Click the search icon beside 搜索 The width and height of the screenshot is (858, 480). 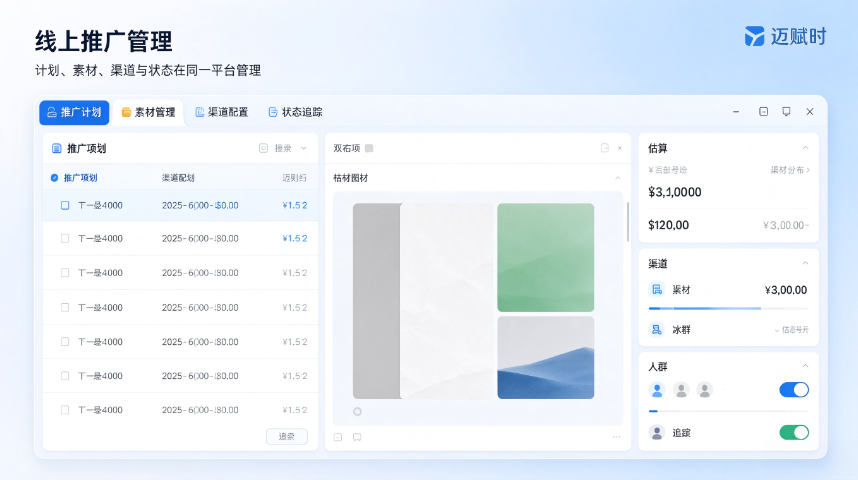[x=263, y=148]
